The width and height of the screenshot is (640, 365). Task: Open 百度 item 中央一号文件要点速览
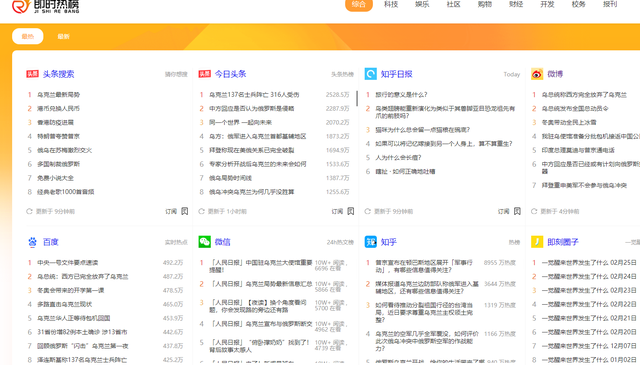tap(68, 263)
